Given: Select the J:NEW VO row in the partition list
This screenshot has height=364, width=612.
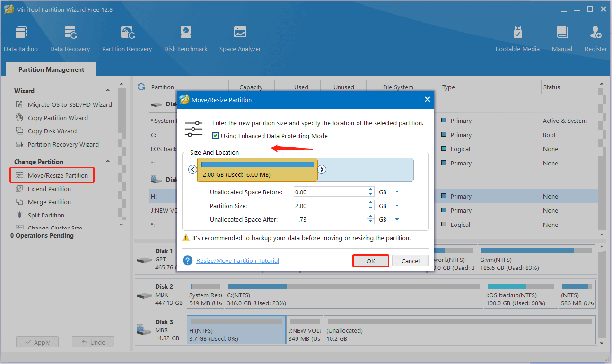Looking at the screenshot, I should point(374,210).
